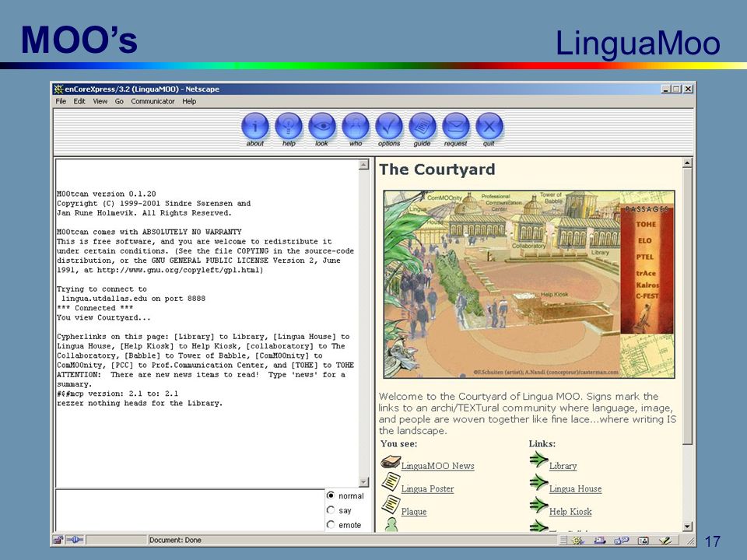747x560 pixels.
Task: Open Address Book icon in component bar
Action: pyautogui.click(x=644, y=541)
